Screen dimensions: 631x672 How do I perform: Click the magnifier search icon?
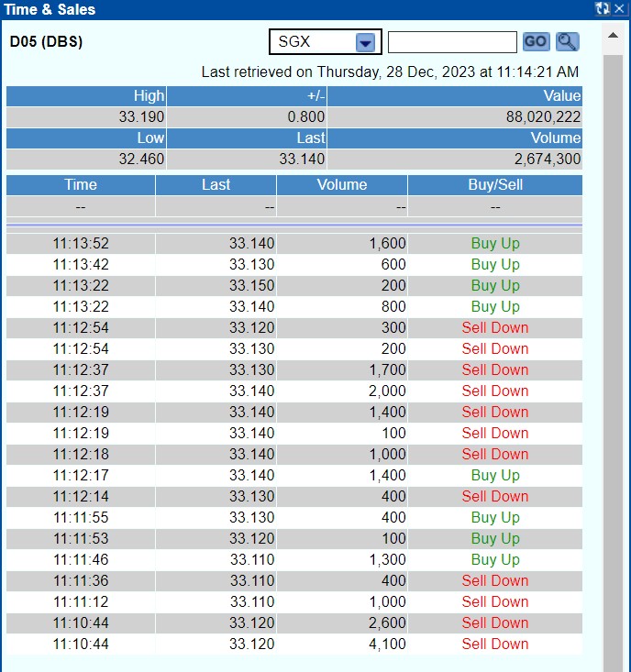tap(567, 42)
